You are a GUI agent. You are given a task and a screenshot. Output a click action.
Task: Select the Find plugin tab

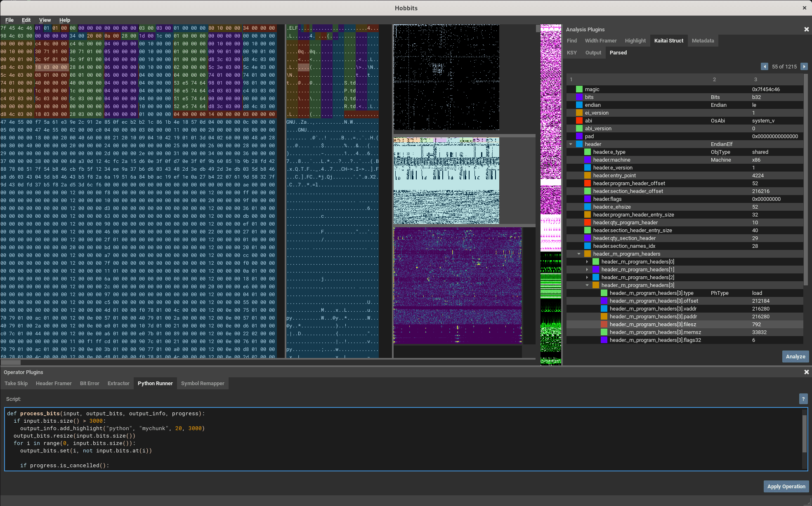tap(574, 40)
